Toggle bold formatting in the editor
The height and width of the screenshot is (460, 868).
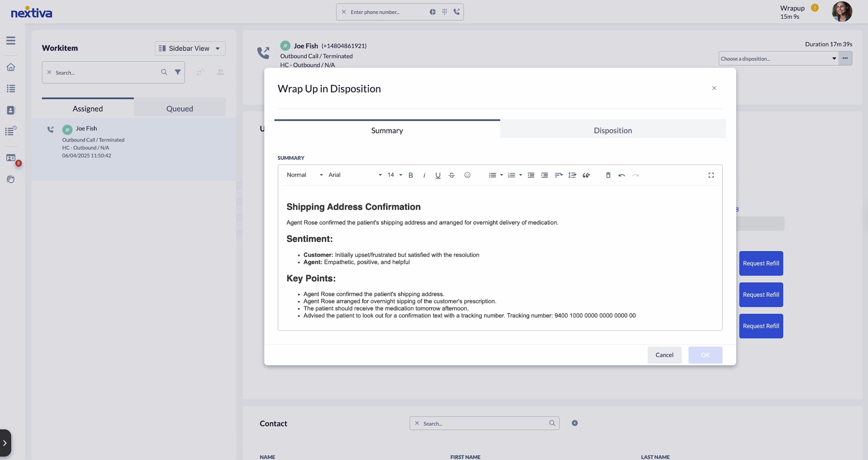click(411, 175)
